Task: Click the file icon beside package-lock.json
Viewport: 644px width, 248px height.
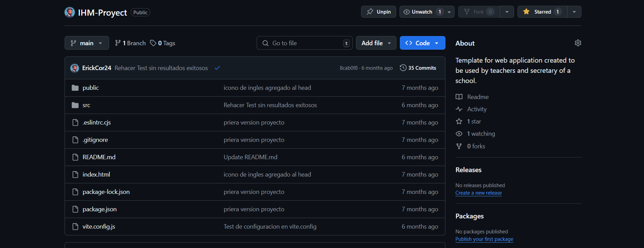Action: (75, 192)
